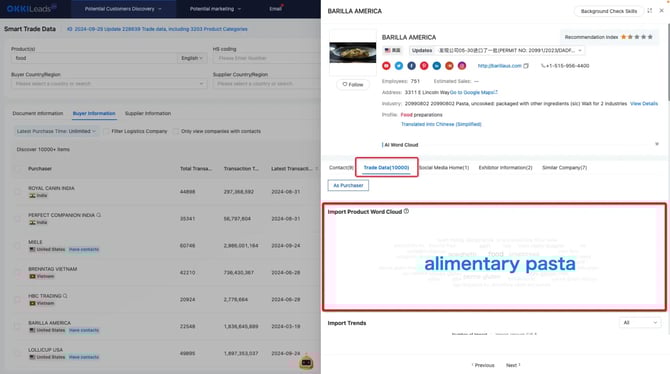
Task: Open the Import Trends All dropdown
Action: [640, 323]
